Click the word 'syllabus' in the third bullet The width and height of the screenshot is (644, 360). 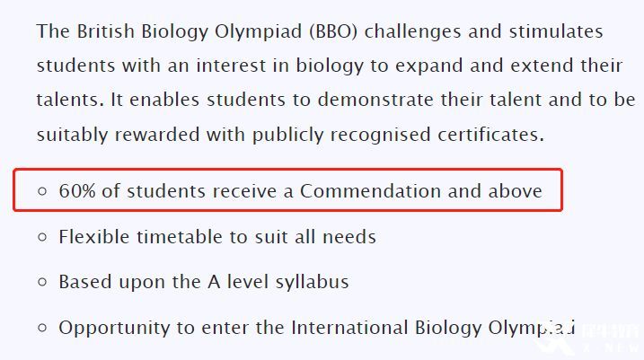coord(313,283)
